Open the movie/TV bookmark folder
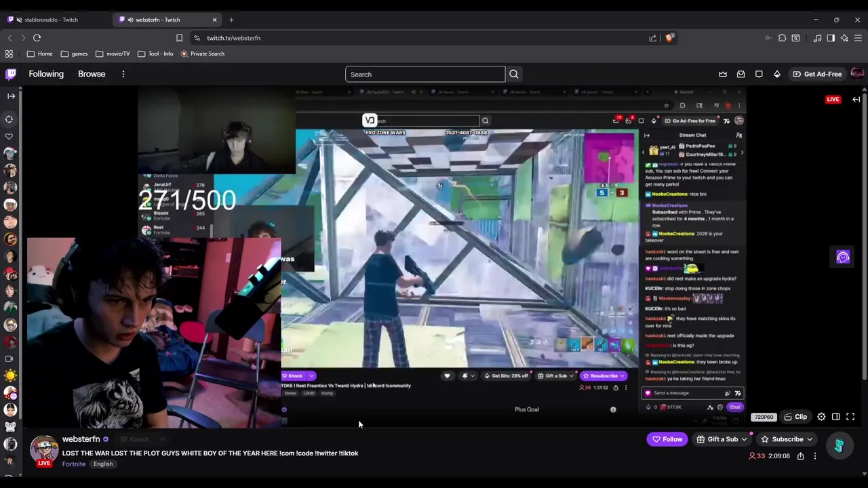 click(113, 54)
